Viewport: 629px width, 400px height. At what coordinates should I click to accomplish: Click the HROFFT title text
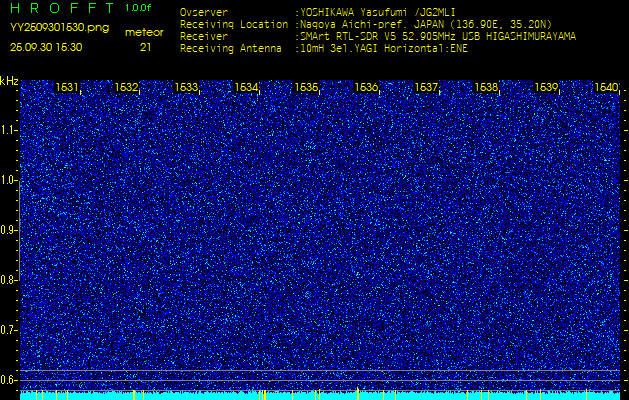pyautogui.click(x=62, y=8)
